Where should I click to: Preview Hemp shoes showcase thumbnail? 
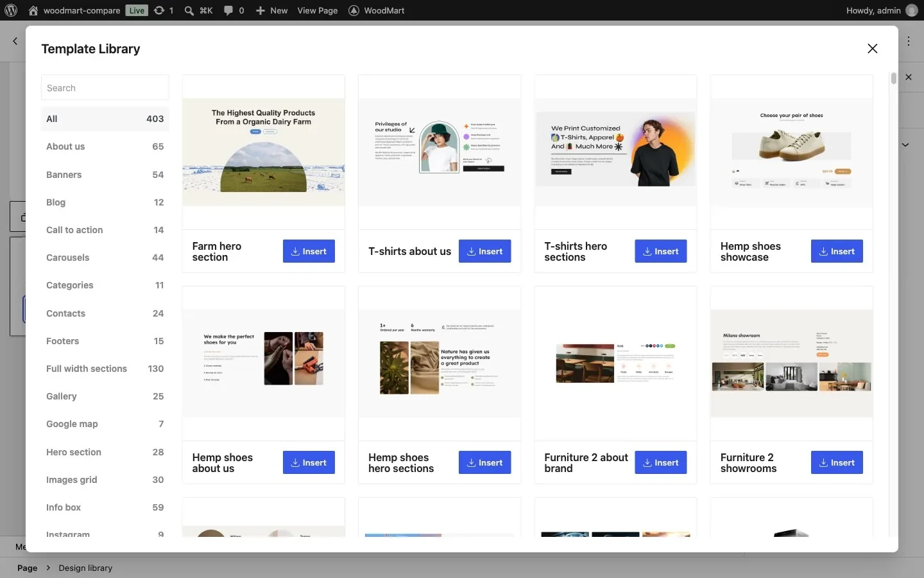[791, 152]
